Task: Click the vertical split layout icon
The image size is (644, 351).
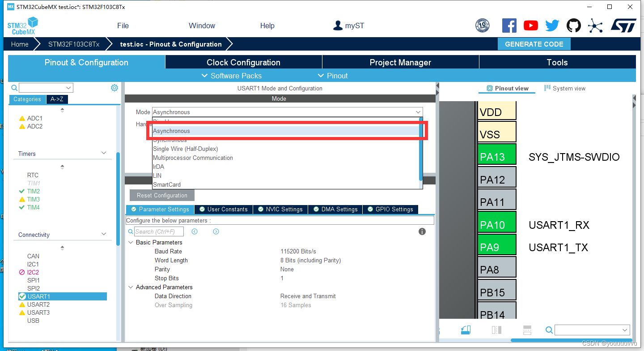Action: click(496, 330)
